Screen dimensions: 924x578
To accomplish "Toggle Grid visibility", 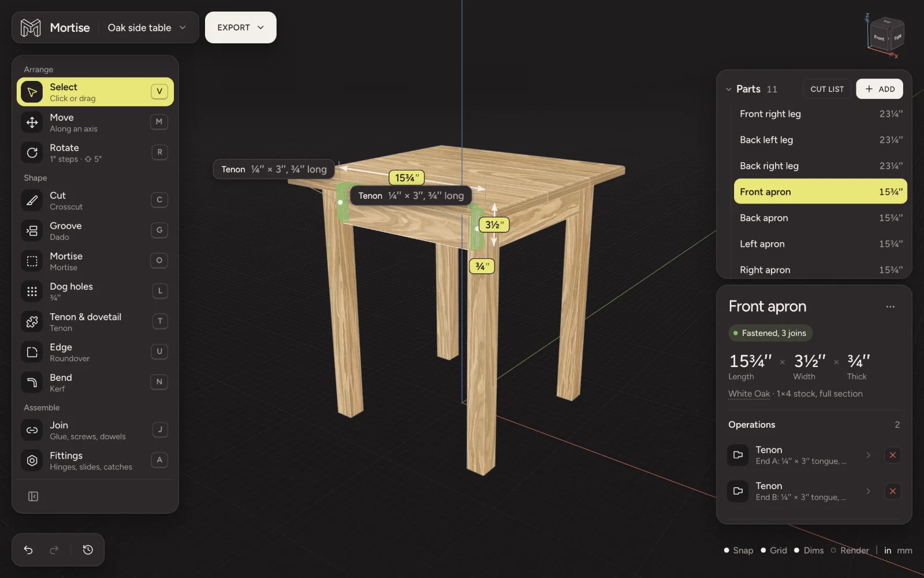I will pyautogui.click(x=774, y=550).
